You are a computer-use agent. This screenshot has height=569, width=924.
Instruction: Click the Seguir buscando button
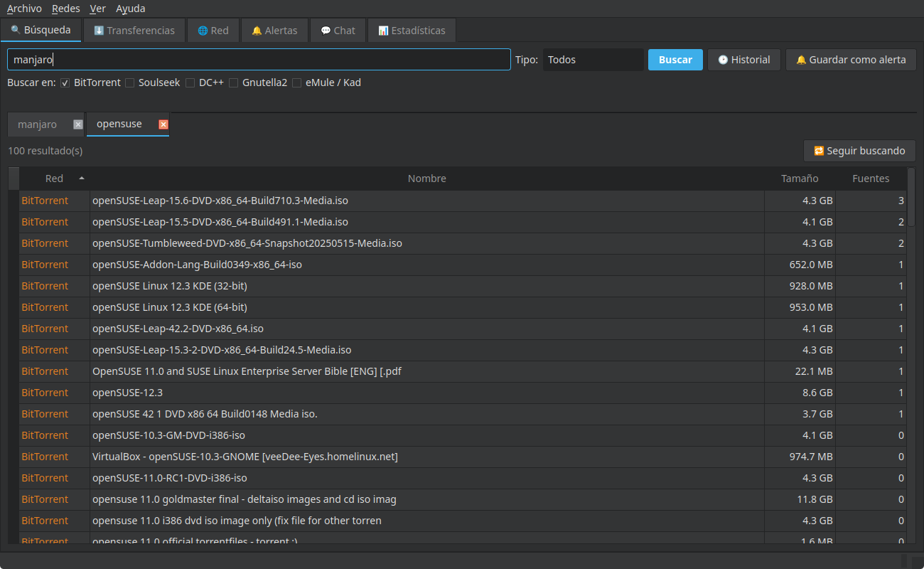(859, 151)
